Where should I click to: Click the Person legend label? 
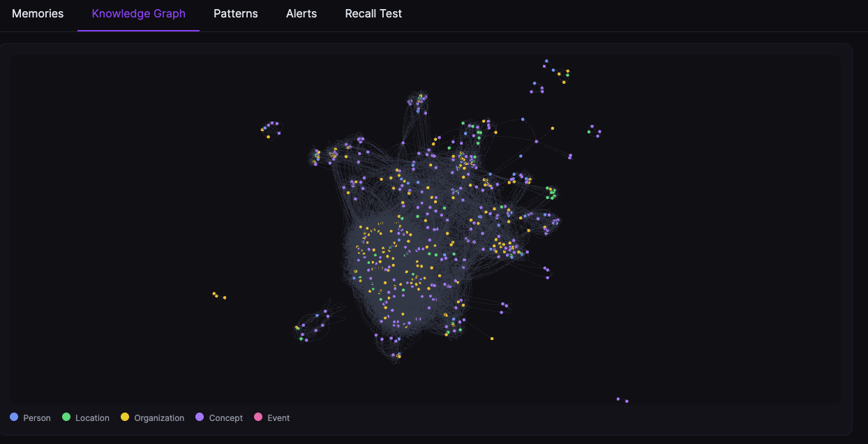tap(37, 418)
